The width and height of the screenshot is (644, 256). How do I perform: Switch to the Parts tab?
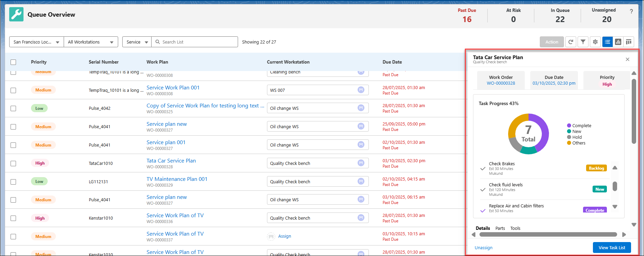pos(500,228)
